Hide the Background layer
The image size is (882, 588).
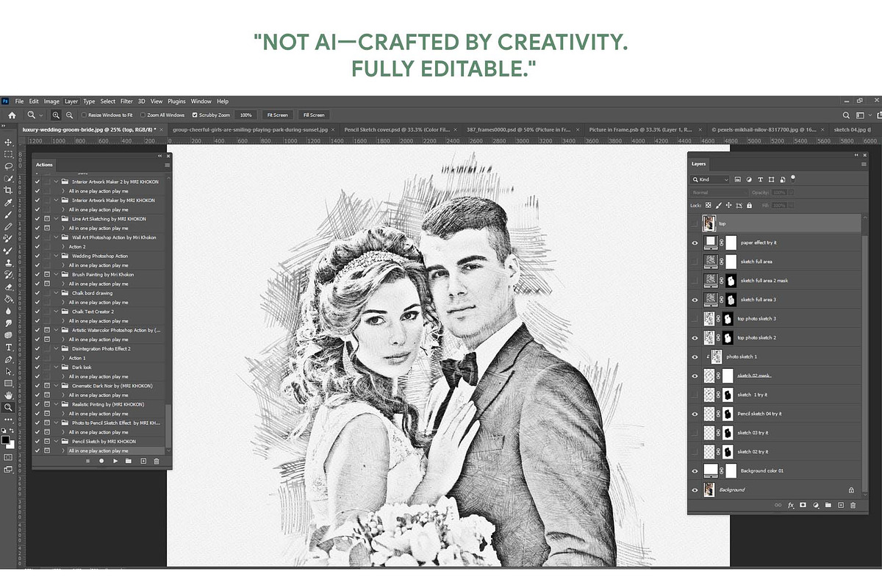coord(695,490)
